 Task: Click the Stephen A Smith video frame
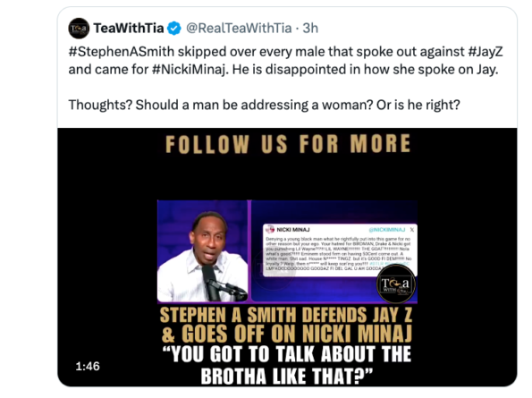[x=203, y=251]
